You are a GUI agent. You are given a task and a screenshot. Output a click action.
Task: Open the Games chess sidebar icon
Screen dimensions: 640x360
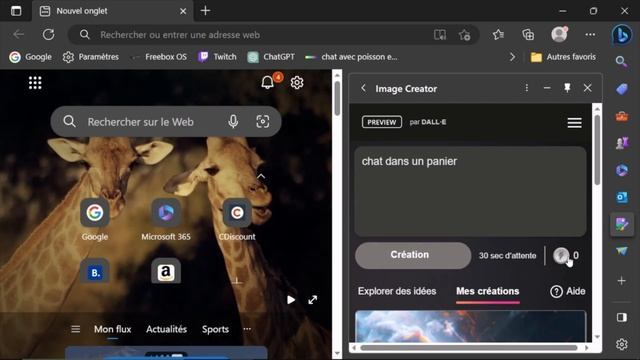click(622, 143)
